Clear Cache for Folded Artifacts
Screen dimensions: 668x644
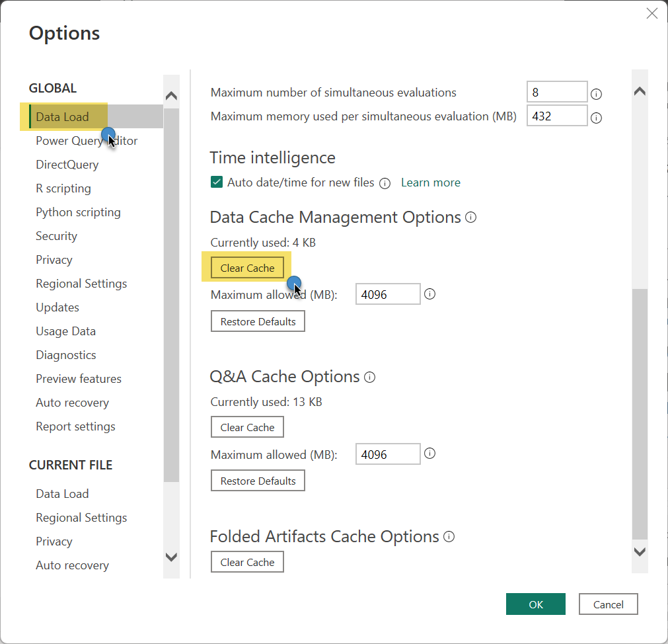point(247,562)
